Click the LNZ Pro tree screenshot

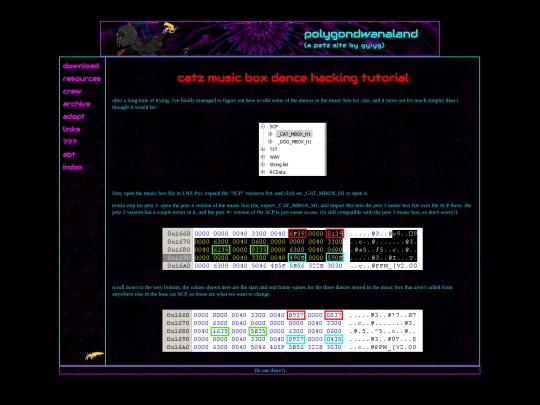tap(292, 149)
